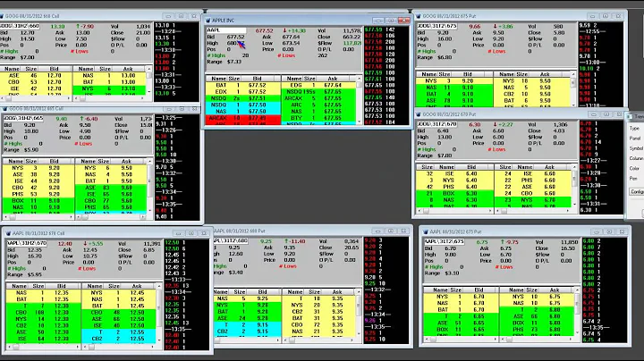
Task: Select NYS 13.10 ask row in GOOG 660 Call
Action: (x=109, y=88)
